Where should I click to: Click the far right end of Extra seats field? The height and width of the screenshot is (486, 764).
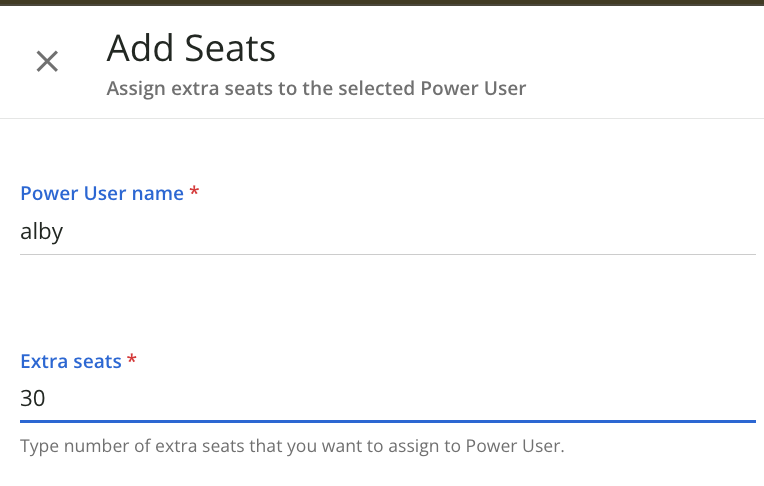click(x=740, y=398)
